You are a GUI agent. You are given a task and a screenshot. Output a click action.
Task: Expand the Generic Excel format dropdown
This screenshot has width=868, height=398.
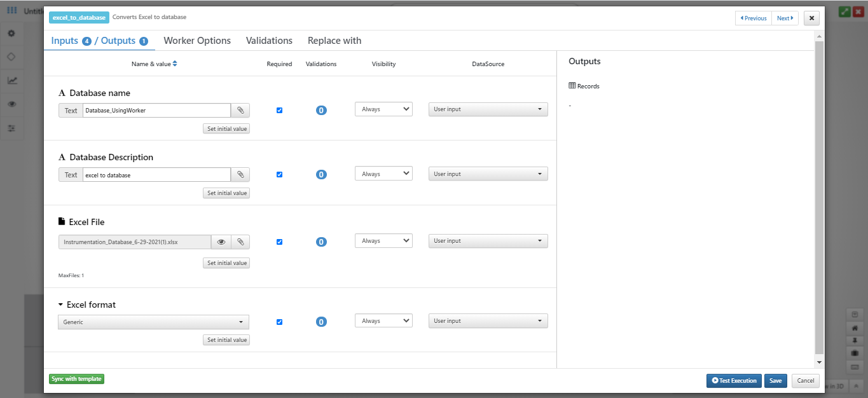pyautogui.click(x=153, y=322)
